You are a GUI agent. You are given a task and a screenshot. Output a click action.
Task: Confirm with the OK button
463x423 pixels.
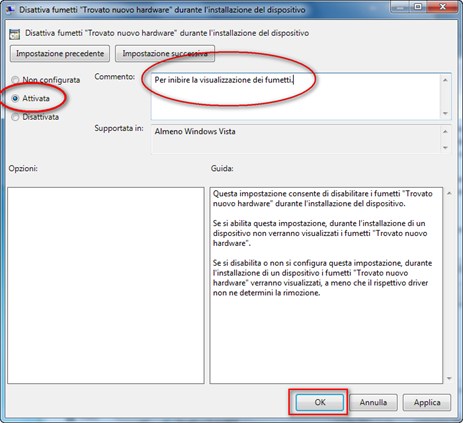[x=320, y=402]
